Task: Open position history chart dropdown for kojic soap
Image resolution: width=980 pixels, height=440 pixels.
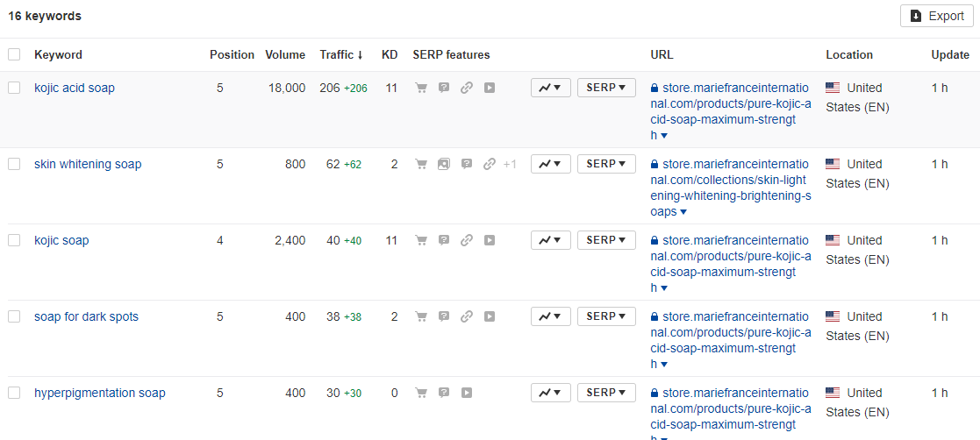Action: coord(551,240)
